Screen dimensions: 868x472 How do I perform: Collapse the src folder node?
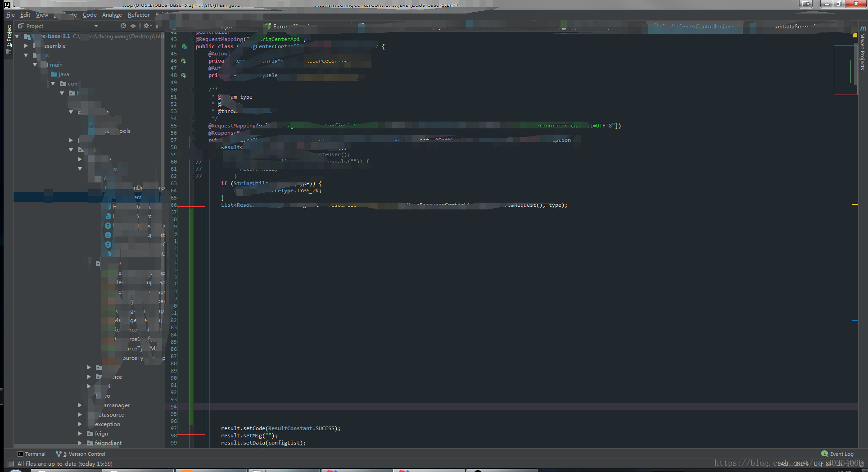click(26, 55)
